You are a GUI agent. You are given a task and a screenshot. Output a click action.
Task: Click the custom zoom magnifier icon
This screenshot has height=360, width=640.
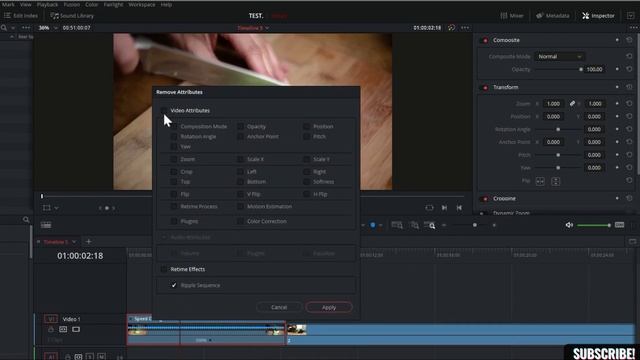[x=429, y=225]
